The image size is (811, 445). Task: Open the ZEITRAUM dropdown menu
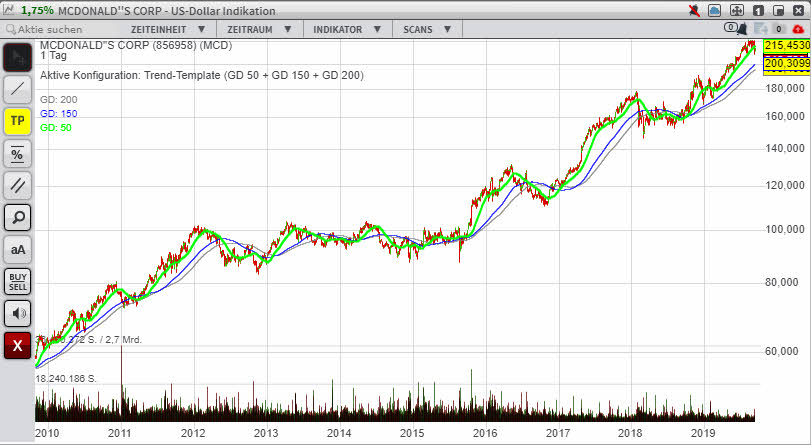click(x=260, y=29)
